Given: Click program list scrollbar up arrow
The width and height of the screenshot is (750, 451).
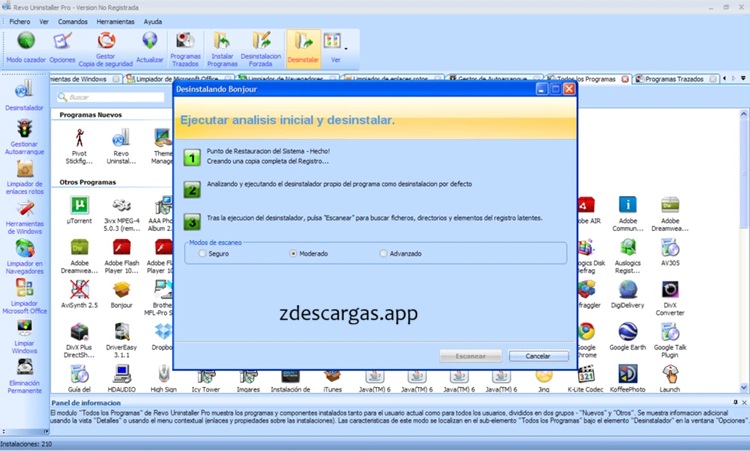Looking at the screenshot, I should point(744,114).
